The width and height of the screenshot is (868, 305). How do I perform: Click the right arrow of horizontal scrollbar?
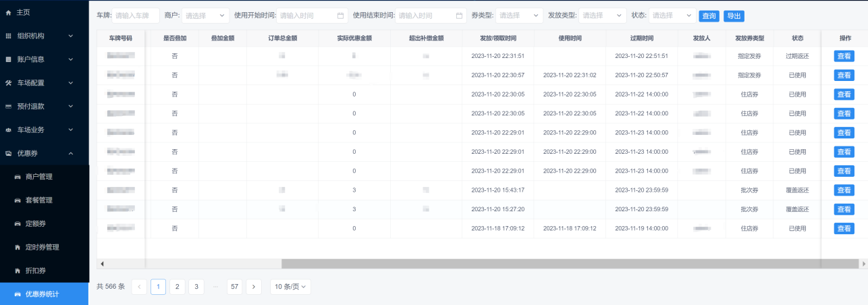(x=863, y=264)
